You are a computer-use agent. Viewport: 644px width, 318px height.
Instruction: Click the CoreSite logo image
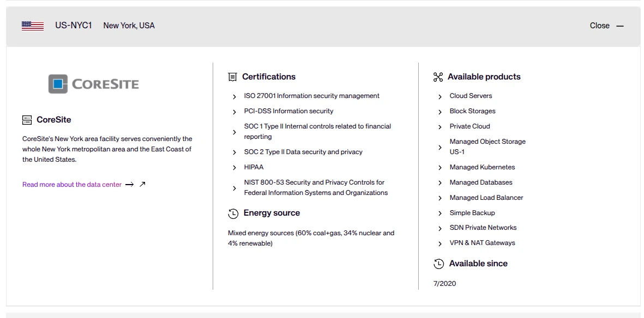click(93, 84)
